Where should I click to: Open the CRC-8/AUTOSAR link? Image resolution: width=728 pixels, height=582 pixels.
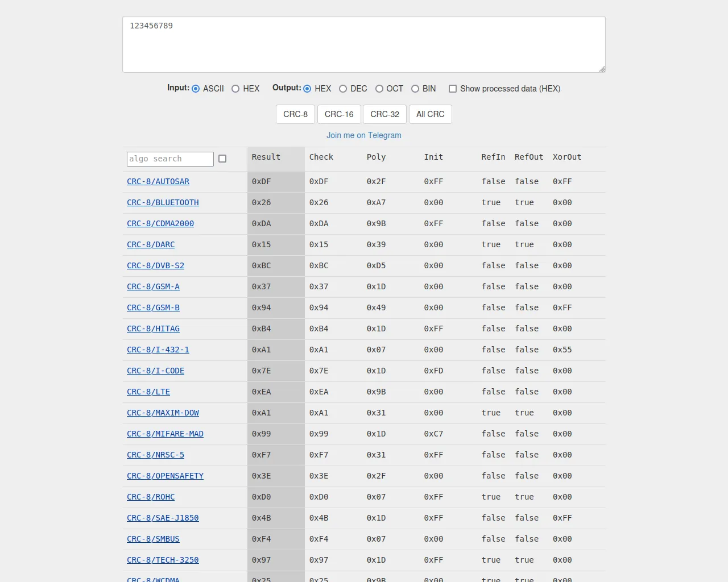pyautogui.click(x=158, y=181)
